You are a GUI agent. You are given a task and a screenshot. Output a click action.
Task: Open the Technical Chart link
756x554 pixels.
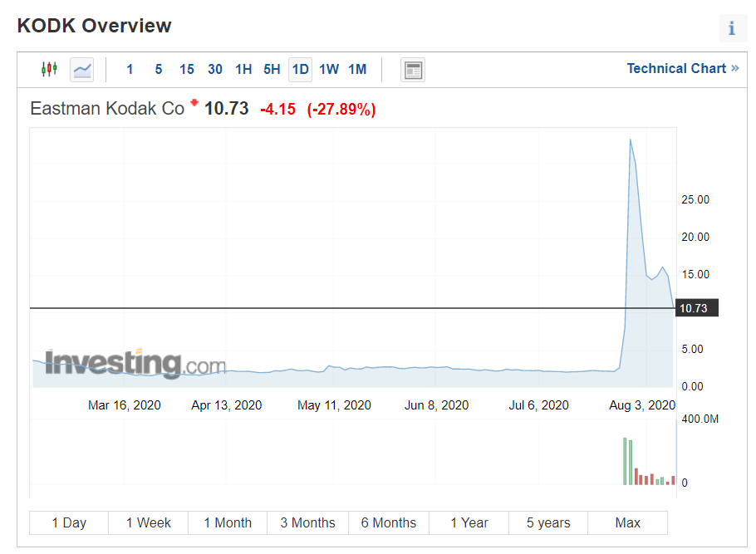click(x=683, y=68)
